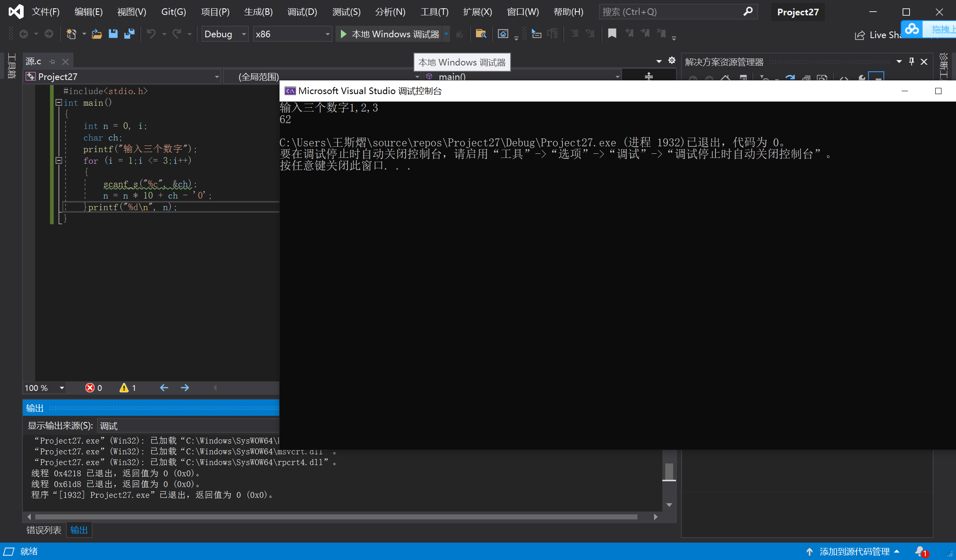Open the editor settings gear icon
The height and width of the screenshot is (560, 956).
[x=672, y=61]
